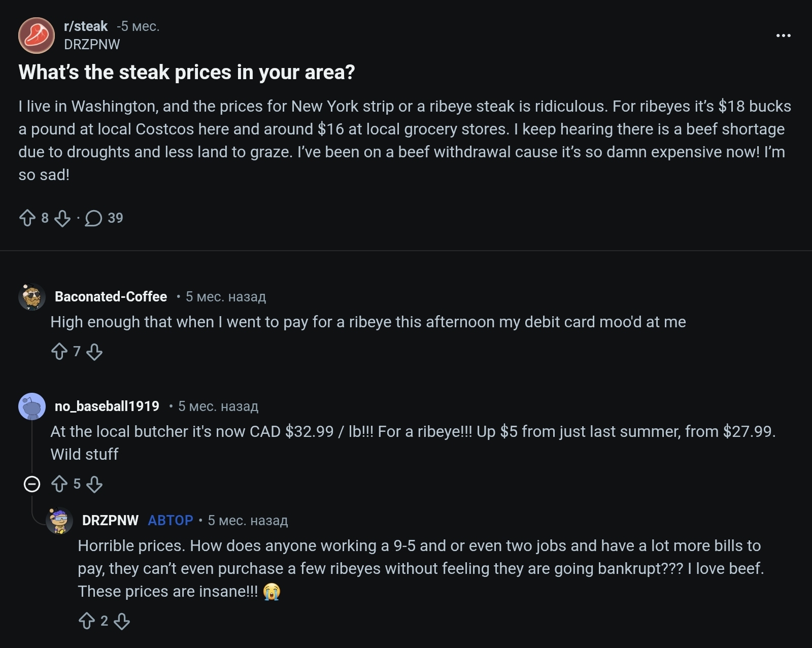Open the post title about steak prices
Viewport: 812px width, 648px height.
(x=186, y=72)
